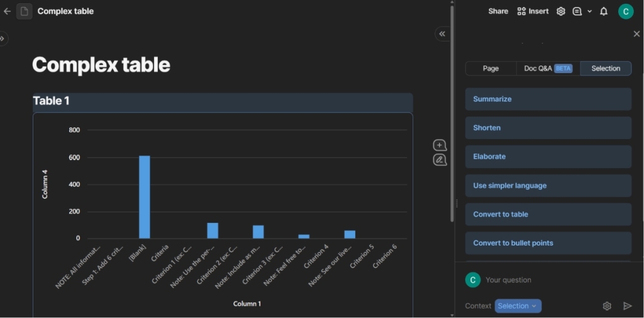Click the panel resize handle dots
The width and height of the screenshot is (644, 318).
457,203
